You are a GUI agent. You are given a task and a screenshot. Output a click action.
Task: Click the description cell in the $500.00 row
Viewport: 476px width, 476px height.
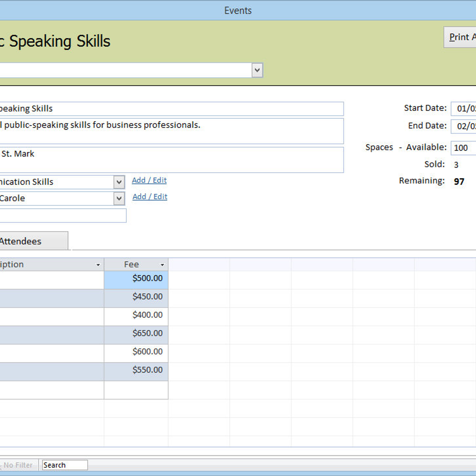click(52, 280)
